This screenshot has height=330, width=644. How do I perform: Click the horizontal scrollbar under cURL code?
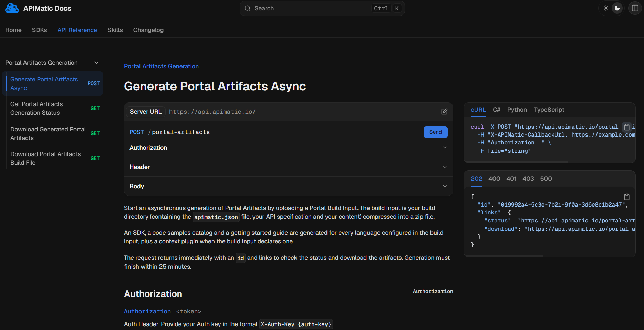point(516,161)
